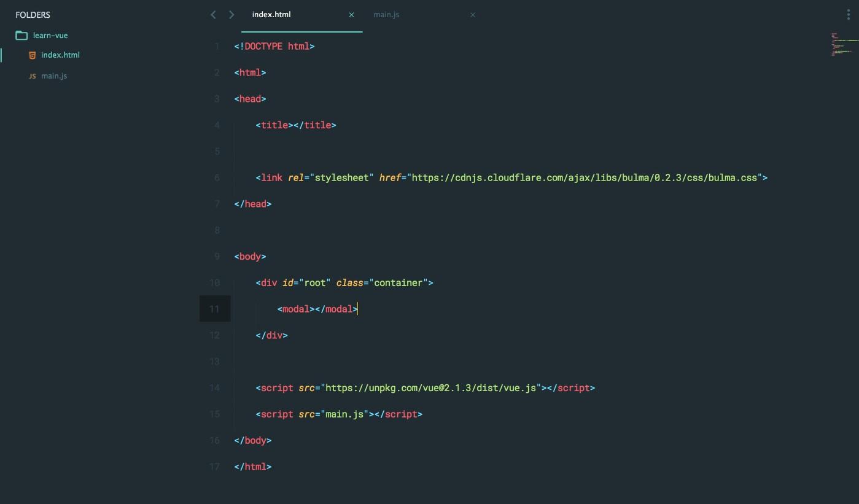Viewport: 859px width, 504px height.
Task: Select the index.html tab
Action: point(271,15)
